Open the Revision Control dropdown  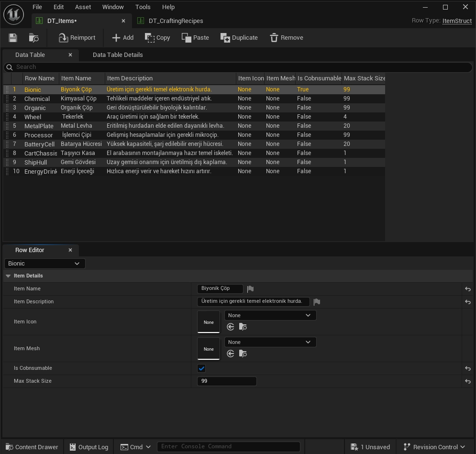point(434,447)
